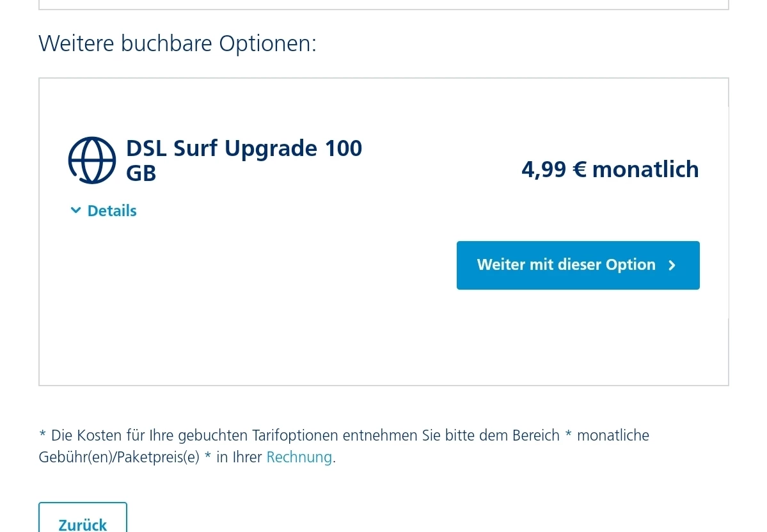Expand the Details section of DSL option

(x=111, y=210)
